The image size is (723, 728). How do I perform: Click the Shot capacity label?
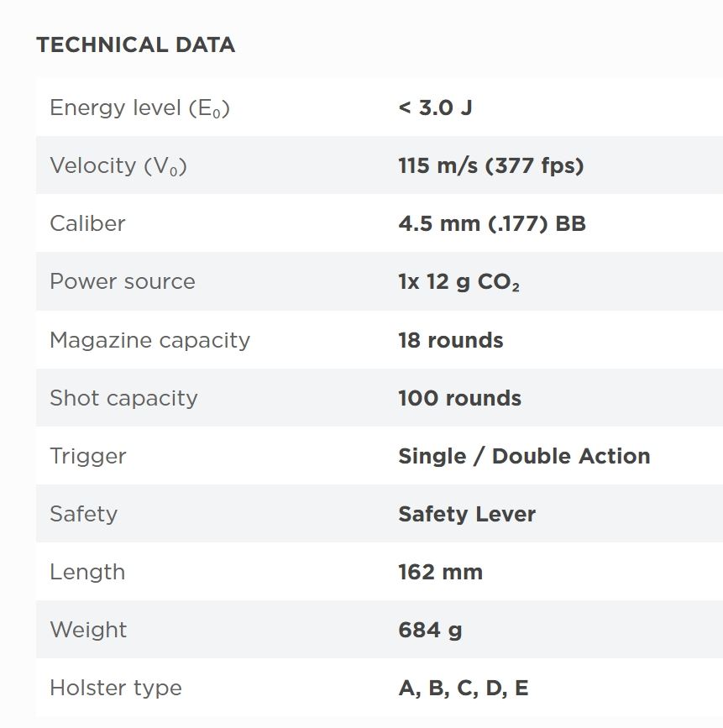[123, 398]
